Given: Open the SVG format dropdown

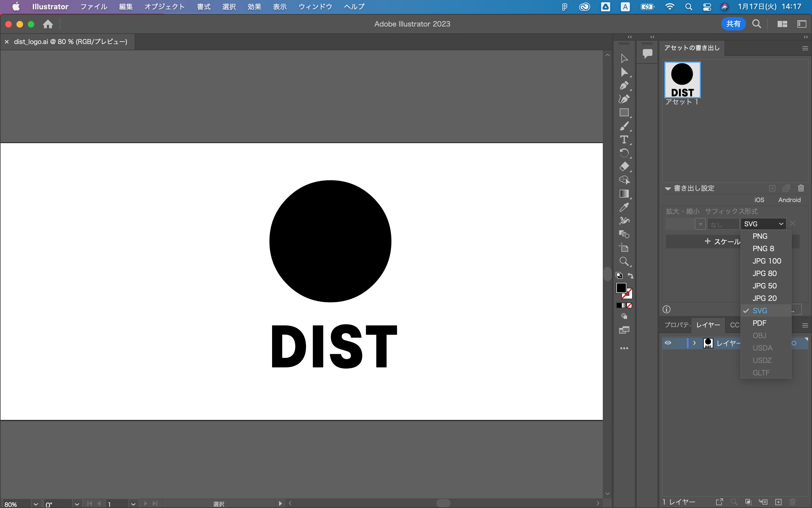Looking at the screenshot, I should tap(763, 224).
